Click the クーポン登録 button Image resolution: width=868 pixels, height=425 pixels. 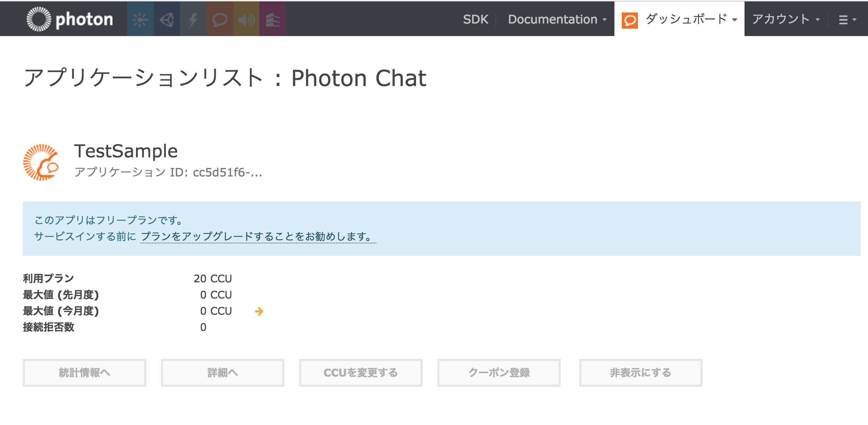pos(498,372)
